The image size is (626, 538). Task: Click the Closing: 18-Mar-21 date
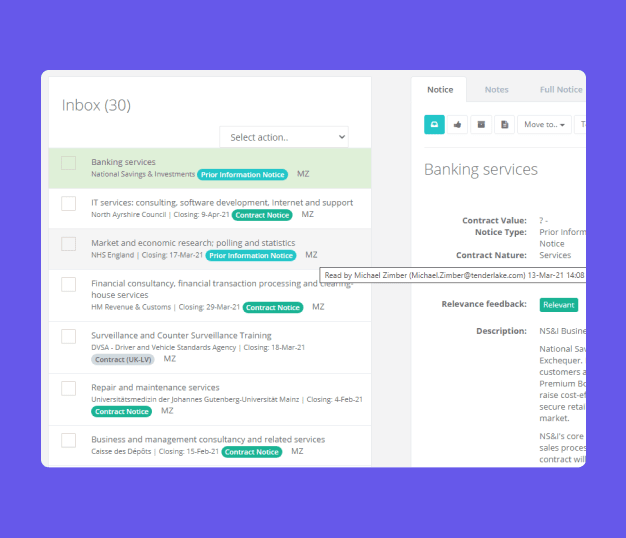pos(274,347)
